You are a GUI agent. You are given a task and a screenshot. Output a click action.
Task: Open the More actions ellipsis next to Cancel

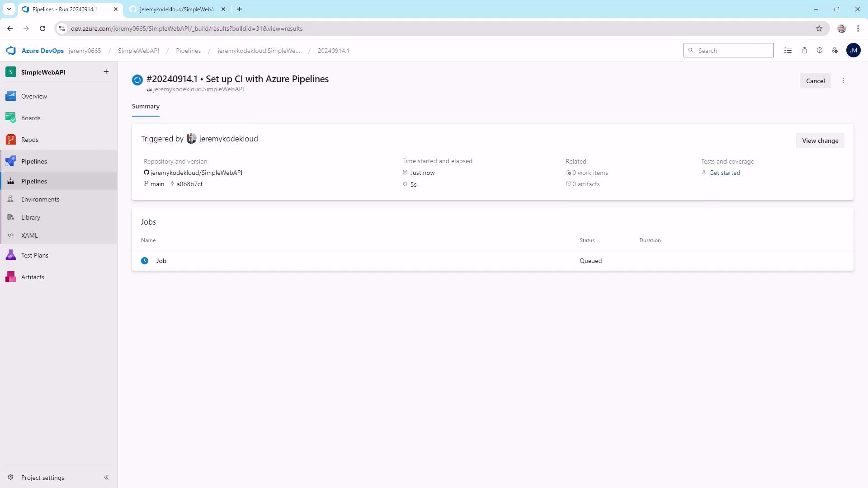pyautogui.click(x=843, y=81)
